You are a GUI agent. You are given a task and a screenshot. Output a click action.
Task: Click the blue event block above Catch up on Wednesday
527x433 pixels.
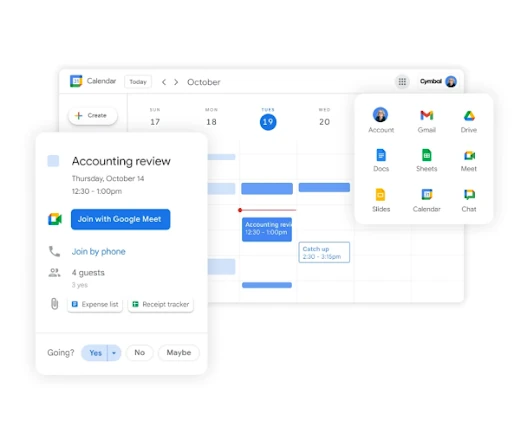coord(324,187)
